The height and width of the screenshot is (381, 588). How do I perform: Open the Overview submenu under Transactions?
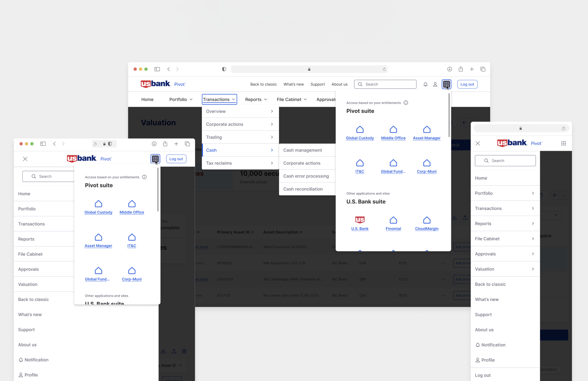tap(240, 111)
